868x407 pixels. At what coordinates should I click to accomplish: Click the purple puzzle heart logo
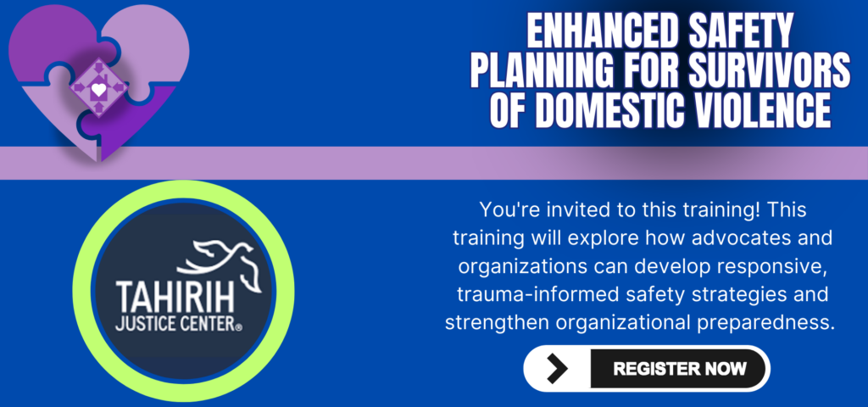coord(97,81)
